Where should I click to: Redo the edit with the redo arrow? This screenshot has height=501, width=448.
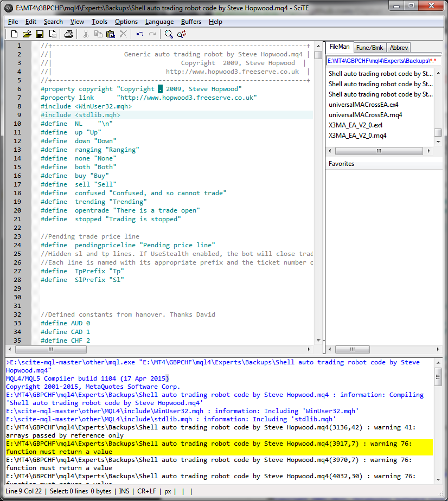(x=152, y=34)
